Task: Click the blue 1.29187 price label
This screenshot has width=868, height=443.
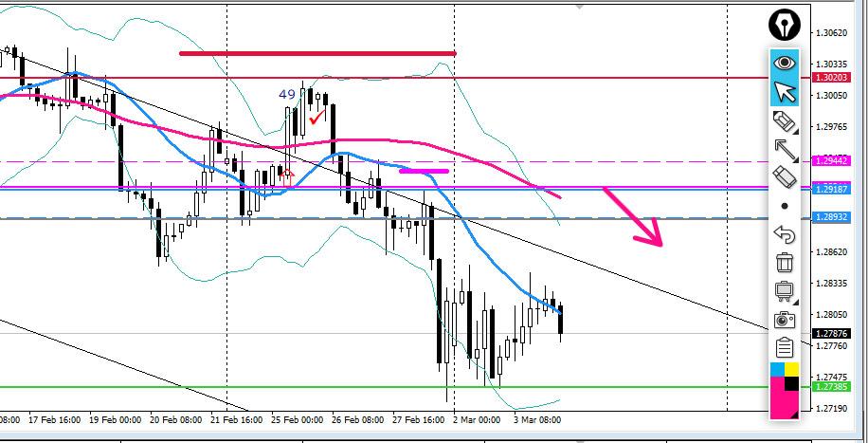Action: (x=830, y=189)
